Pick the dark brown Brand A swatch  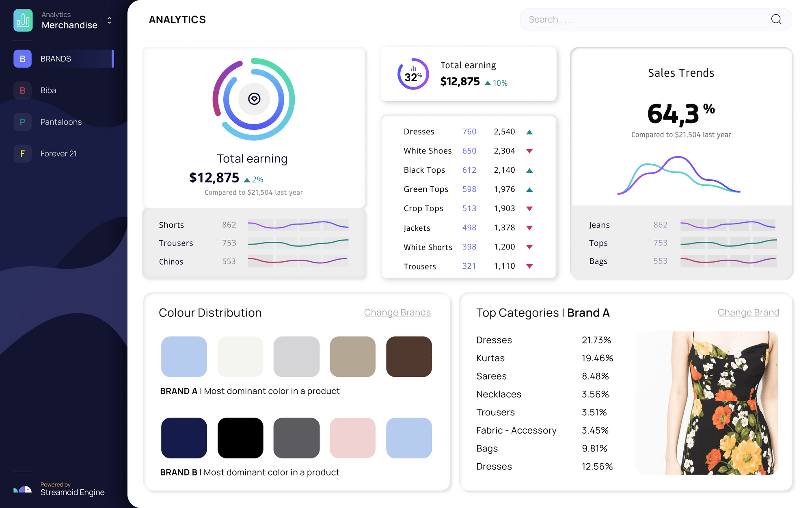tap(408, 356)
